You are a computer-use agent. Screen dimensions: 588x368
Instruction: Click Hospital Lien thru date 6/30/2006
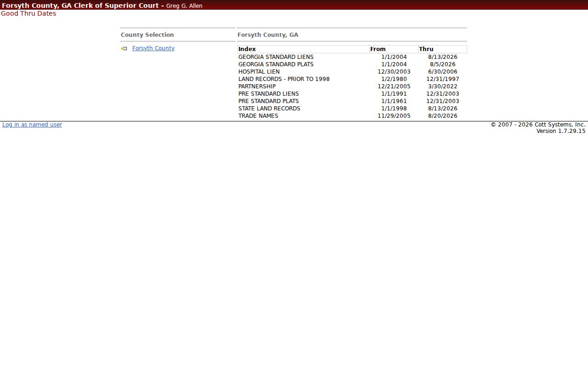[443, 72]
